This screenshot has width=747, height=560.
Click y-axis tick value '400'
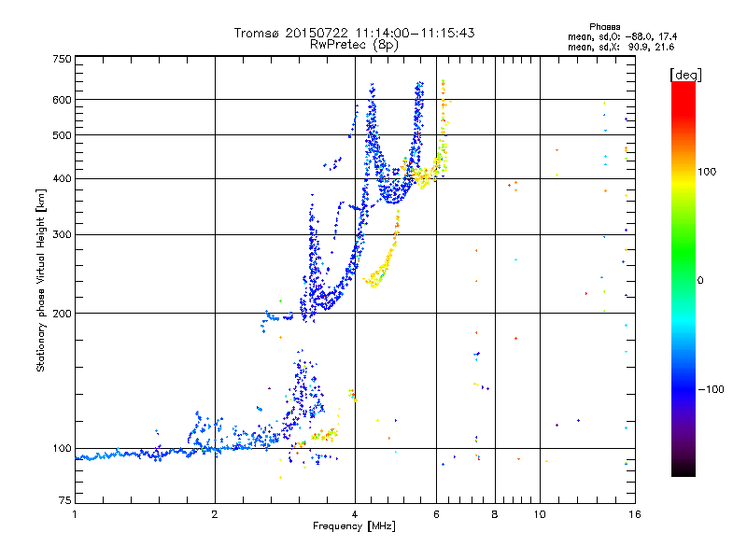point(62,178)
